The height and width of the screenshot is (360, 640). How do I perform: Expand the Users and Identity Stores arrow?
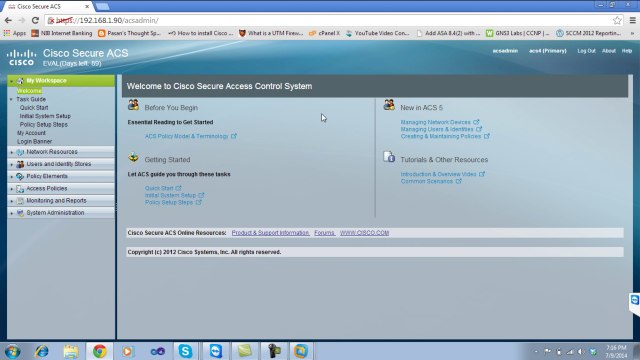(x=11, y=164)
